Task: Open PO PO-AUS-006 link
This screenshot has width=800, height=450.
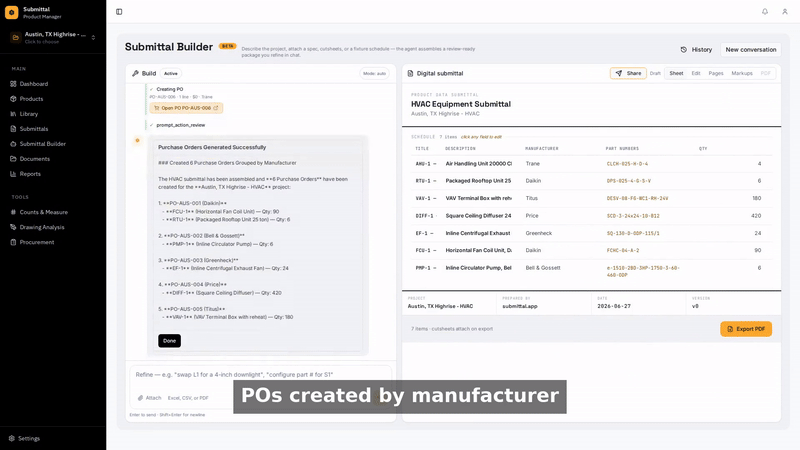Action: (x=186, y=108)
